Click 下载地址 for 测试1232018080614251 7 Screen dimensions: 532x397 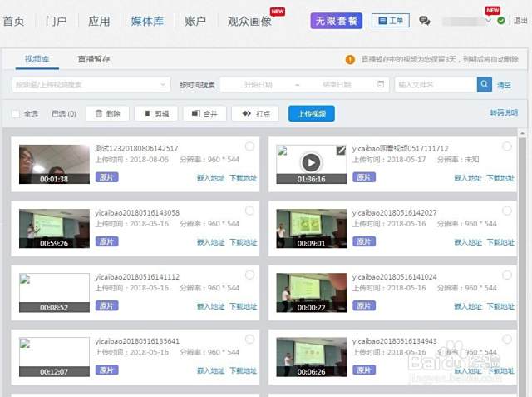244,178
